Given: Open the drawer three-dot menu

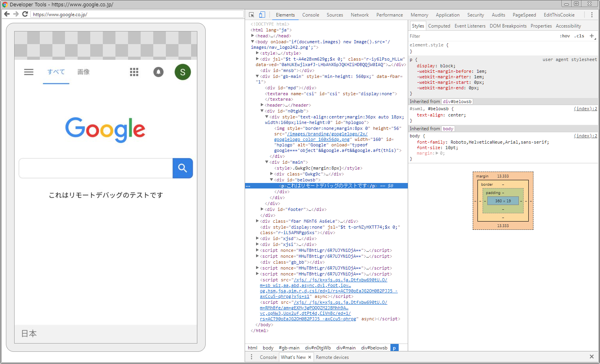Looking at the screenshot, I should (251, 357).
